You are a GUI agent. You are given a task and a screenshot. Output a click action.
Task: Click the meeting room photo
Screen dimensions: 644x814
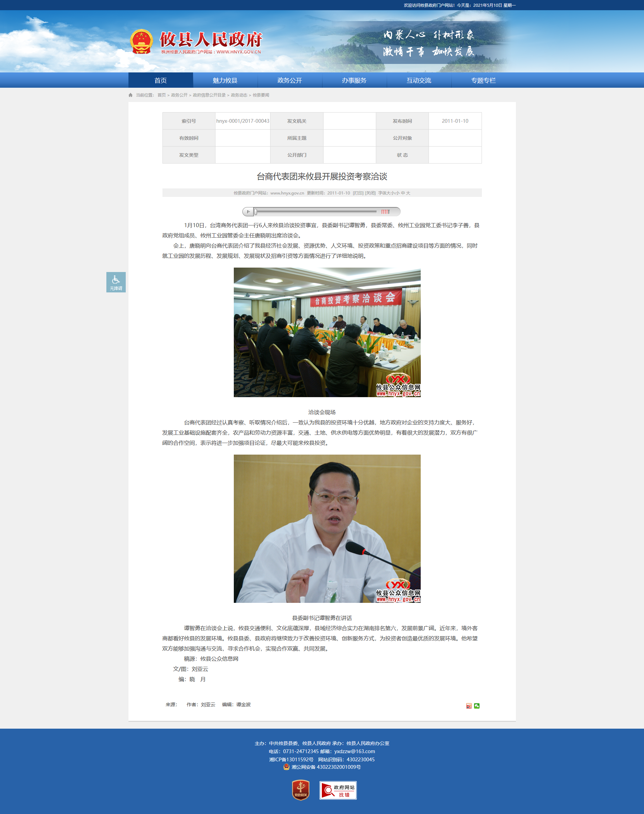[x=327, y=332]
